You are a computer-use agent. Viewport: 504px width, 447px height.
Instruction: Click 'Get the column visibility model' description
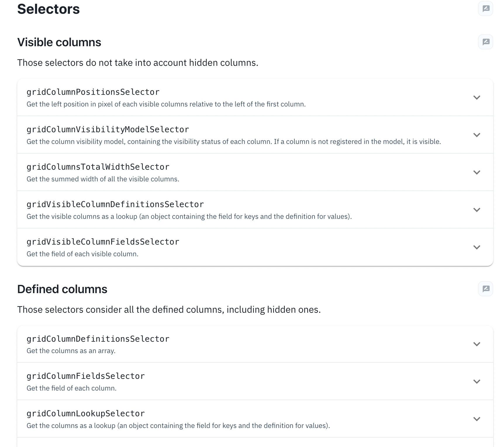(x=234, y=142)
